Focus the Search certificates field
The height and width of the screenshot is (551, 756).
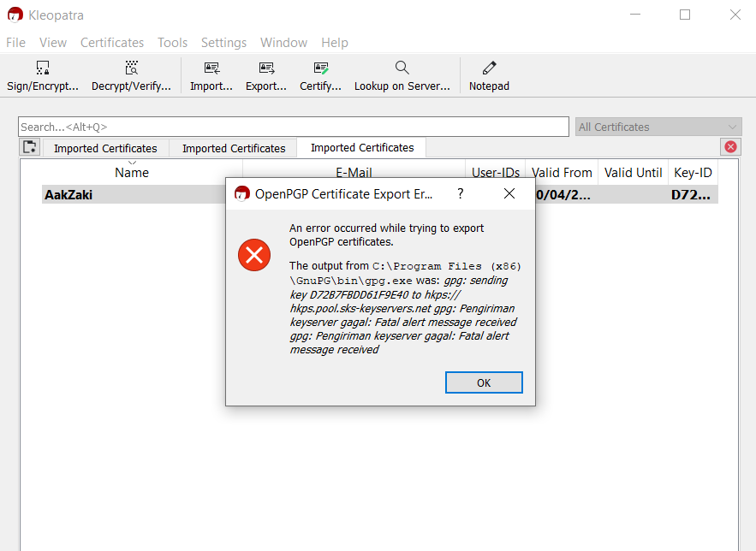pyautogui.click(x=294, y=127)
